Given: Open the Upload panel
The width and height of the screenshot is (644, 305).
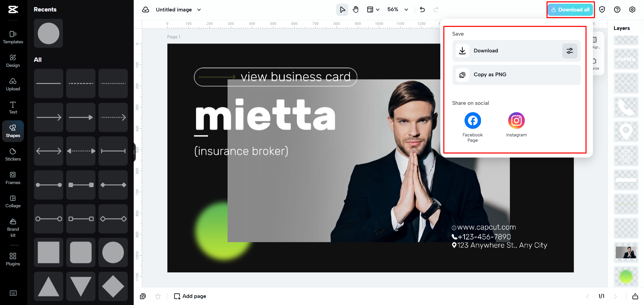Looking at the screenshot, I should [13, 84].
